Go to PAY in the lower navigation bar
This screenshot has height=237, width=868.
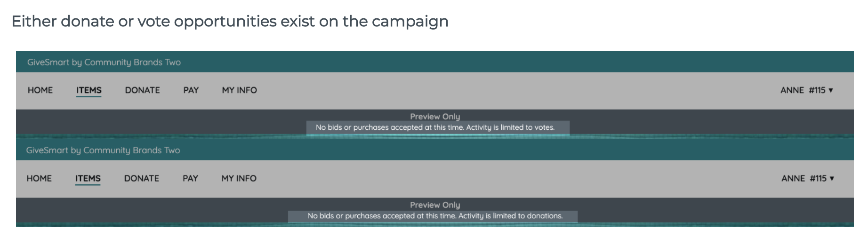(x=190, y=179)
